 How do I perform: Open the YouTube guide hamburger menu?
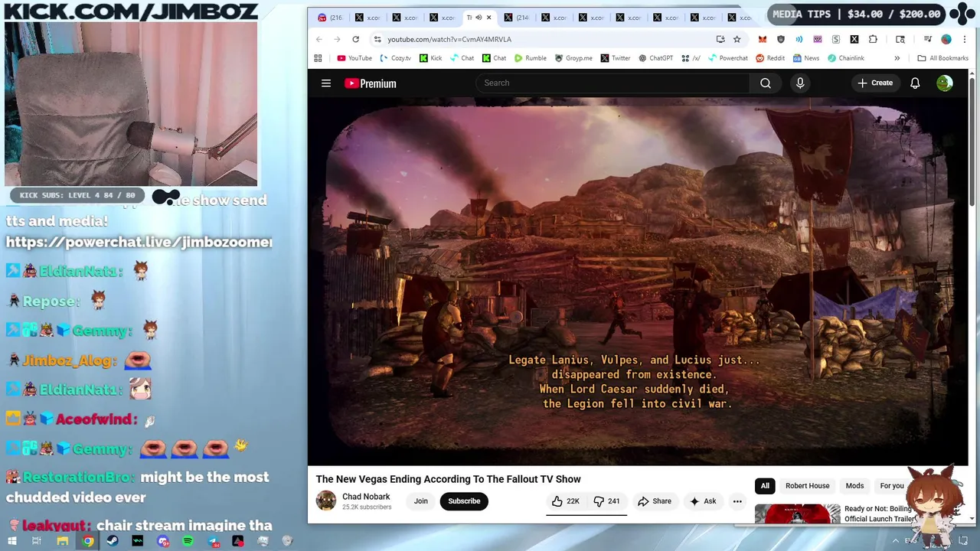326,83
